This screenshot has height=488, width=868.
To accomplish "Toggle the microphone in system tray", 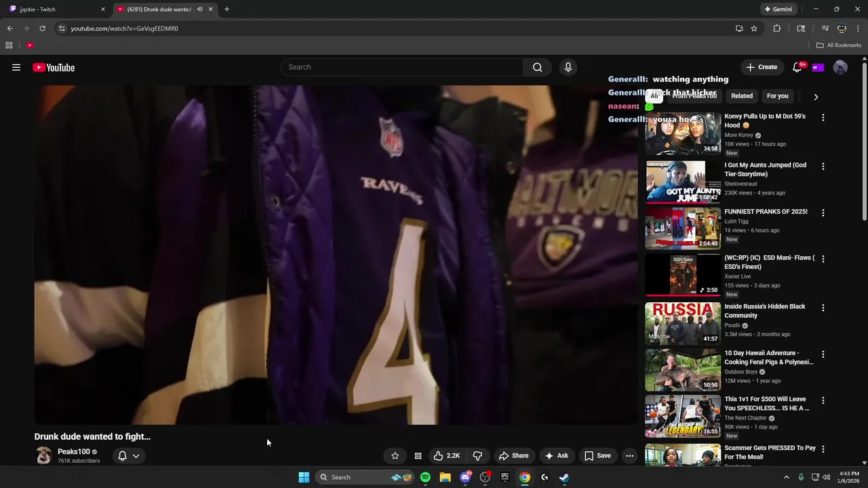I will (x=801, y=477).
